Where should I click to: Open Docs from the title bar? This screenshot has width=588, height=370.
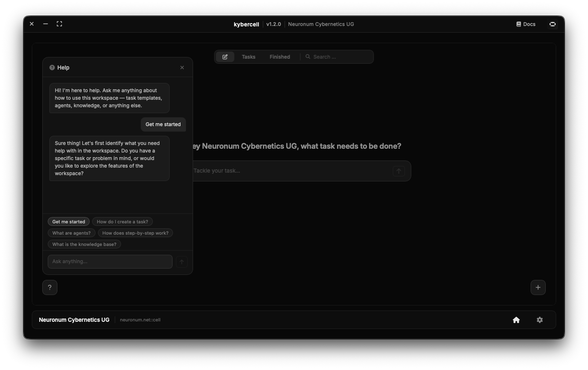[x=526, y=24]
